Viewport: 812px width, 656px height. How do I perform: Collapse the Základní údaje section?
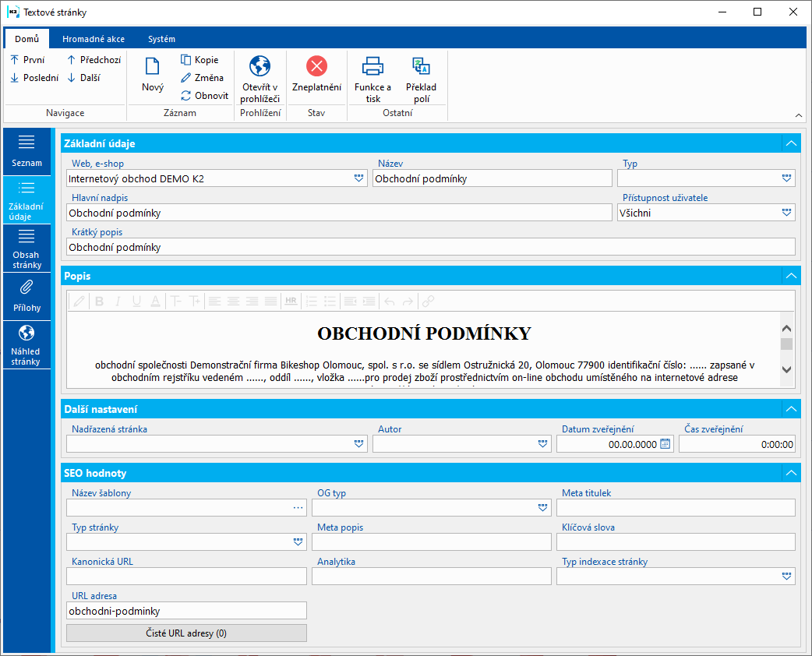791,143
